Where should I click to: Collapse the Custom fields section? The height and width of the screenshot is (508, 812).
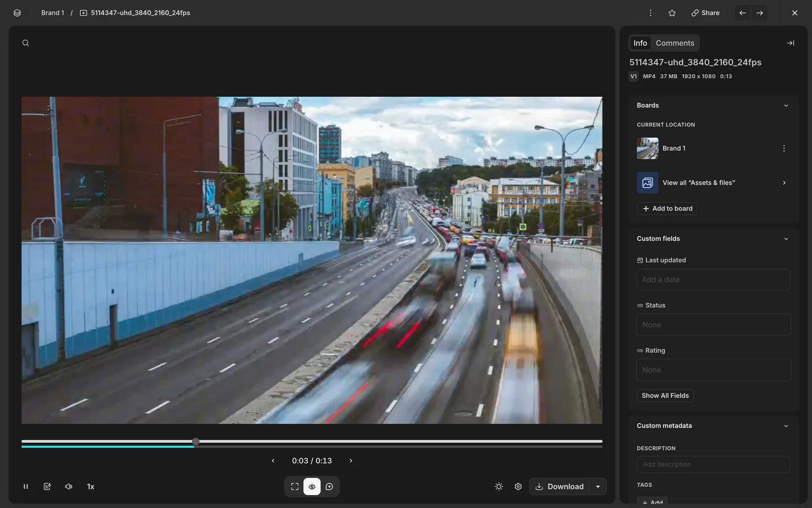click(786, 239)
